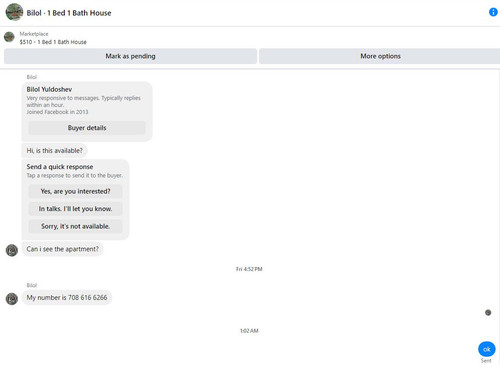Select 'My number is 708 616 6266' message

[x=67, y=297]
